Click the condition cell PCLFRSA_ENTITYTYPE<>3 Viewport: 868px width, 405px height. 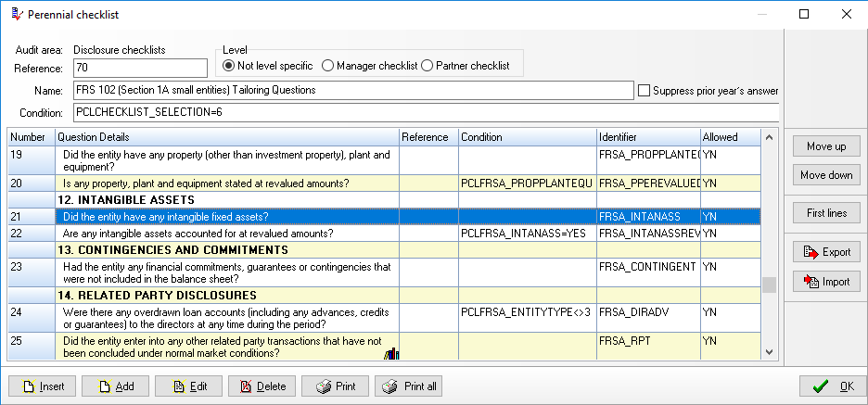pyautogui.click(x=528, y=318)
